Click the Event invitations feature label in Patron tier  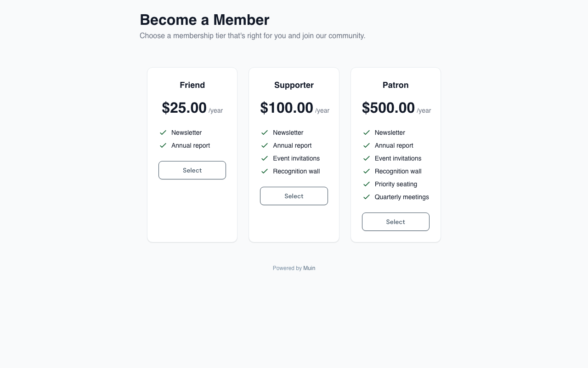click(x=398, y=158)
